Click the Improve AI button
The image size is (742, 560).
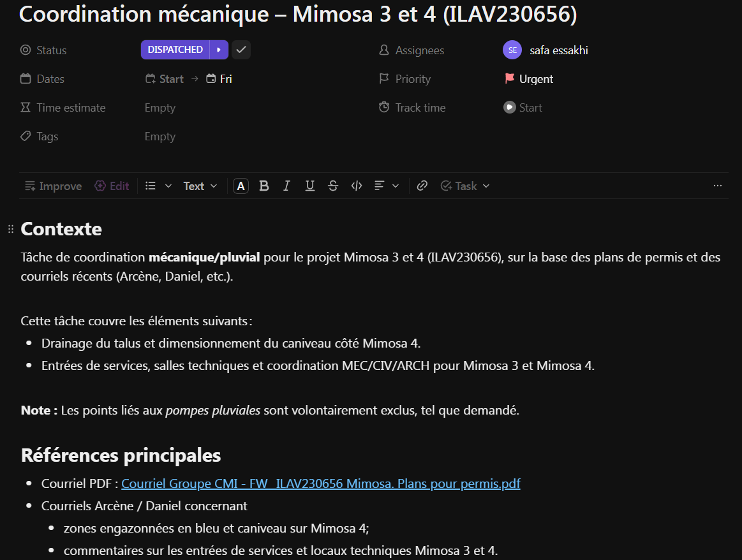click(54, 186)
